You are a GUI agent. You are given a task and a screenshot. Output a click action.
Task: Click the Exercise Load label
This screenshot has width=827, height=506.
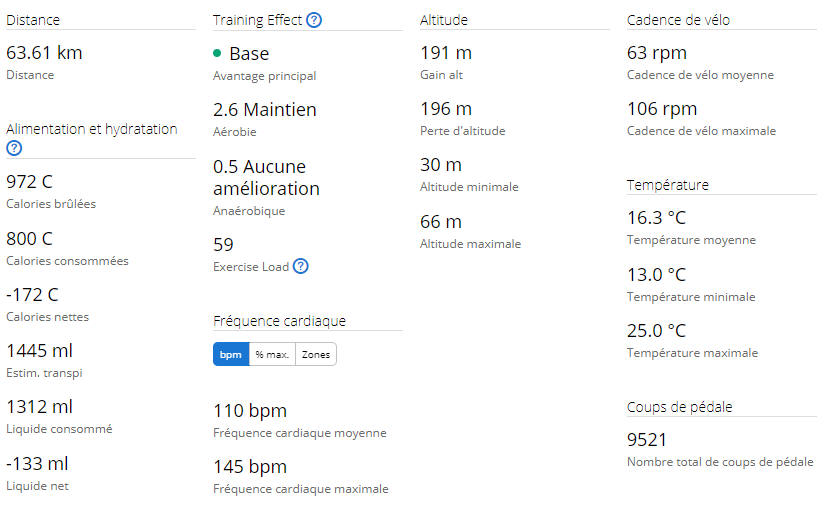tap(251, 267)
